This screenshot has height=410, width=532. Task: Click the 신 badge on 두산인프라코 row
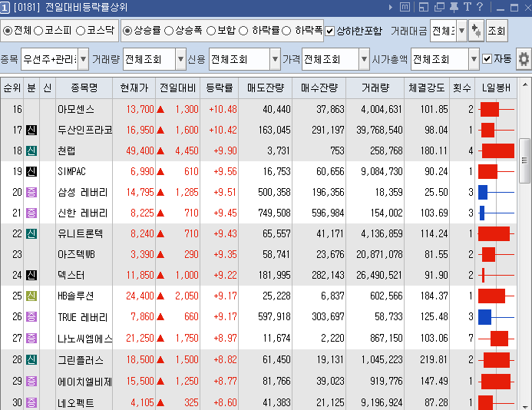31,130
